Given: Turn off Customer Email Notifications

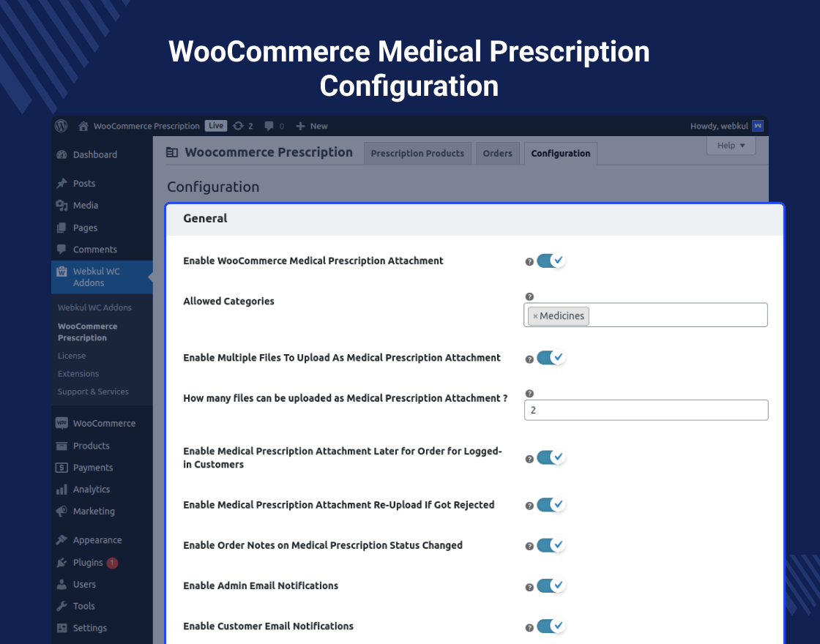Looking at the screenshot, I should coord(551,626).
